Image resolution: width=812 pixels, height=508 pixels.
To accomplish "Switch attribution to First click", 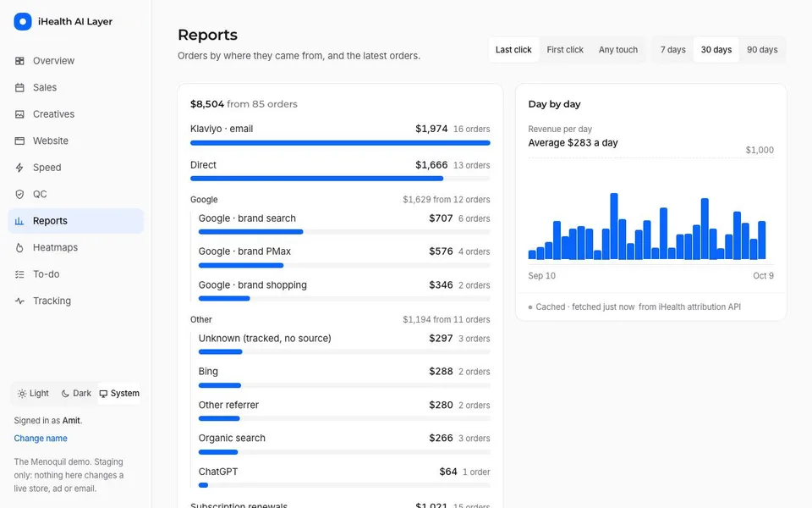I will point(565,50).
